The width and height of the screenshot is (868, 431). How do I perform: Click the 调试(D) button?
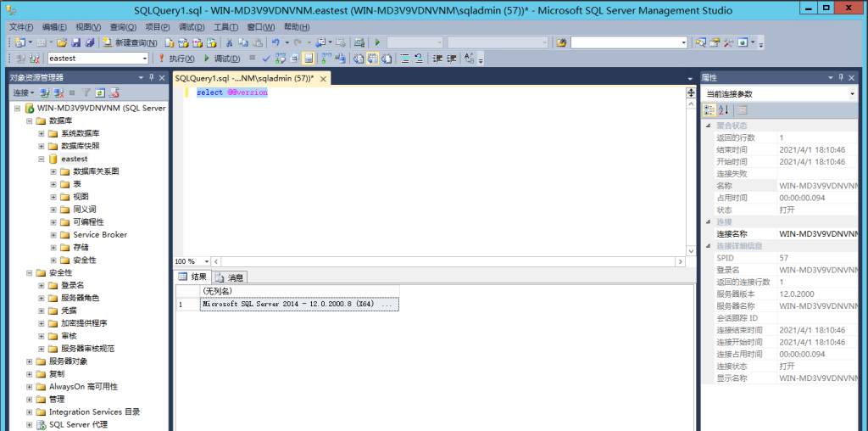[221, 59]
